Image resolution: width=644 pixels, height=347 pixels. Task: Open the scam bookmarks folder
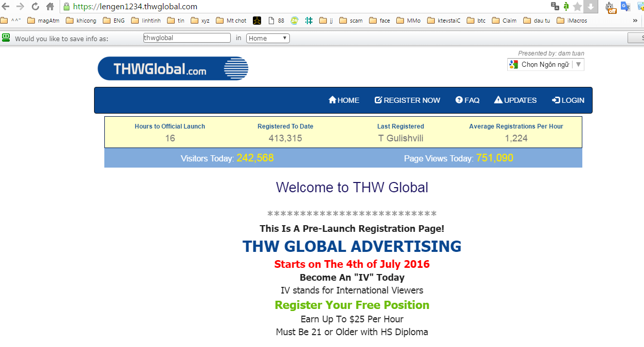[351, 21]
